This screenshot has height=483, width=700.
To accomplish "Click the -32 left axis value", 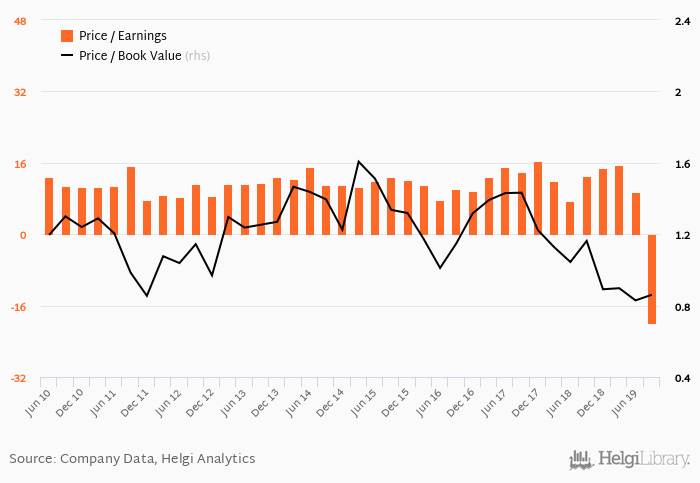I will click(19, 378).
